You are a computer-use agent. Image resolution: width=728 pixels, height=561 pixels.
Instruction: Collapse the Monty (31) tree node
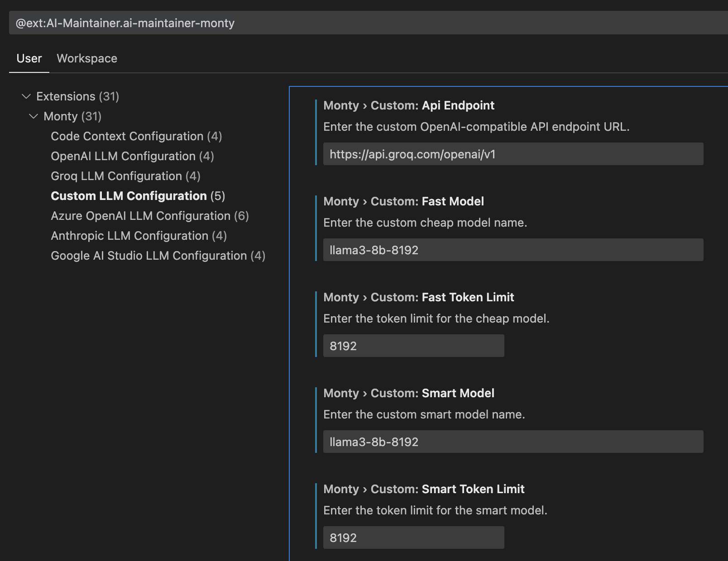pyautogui.click(x=34, y=116)
